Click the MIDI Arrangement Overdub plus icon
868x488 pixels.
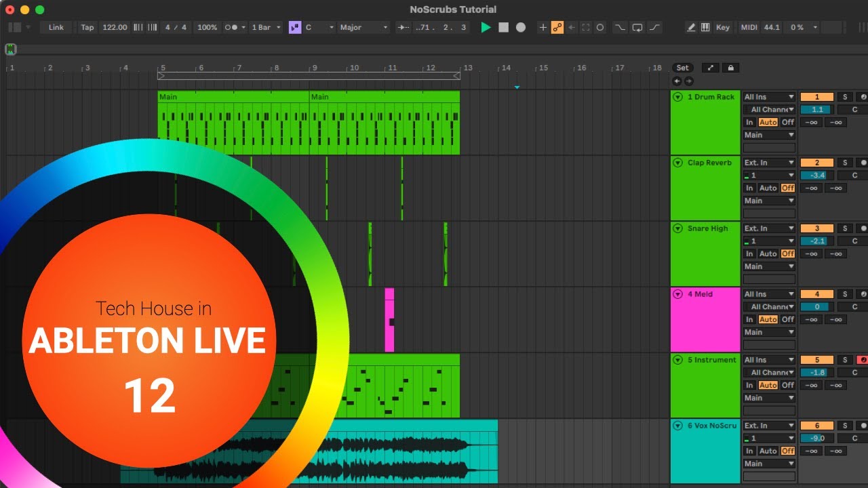[542, 27]
